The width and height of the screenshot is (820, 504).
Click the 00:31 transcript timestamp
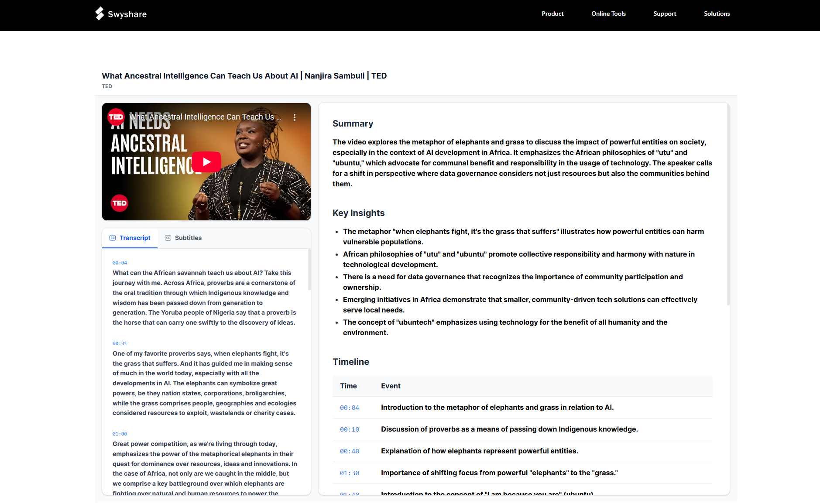119,343
